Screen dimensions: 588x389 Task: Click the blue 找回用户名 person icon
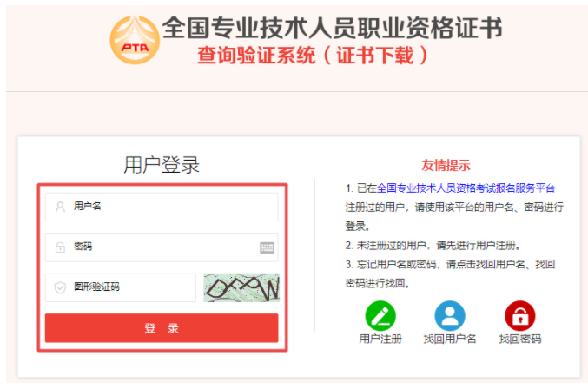click(450, 316)
